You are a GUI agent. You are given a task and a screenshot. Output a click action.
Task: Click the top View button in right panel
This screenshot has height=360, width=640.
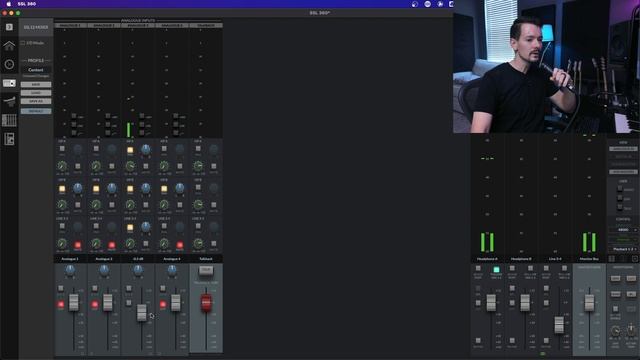point(623,149)
